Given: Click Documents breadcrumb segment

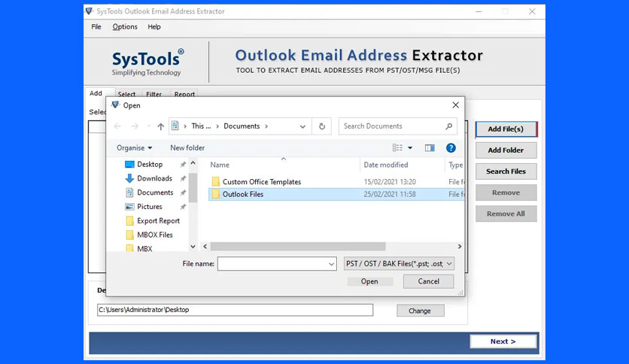Looking at the screenshot, I should [x=242, y=126].
